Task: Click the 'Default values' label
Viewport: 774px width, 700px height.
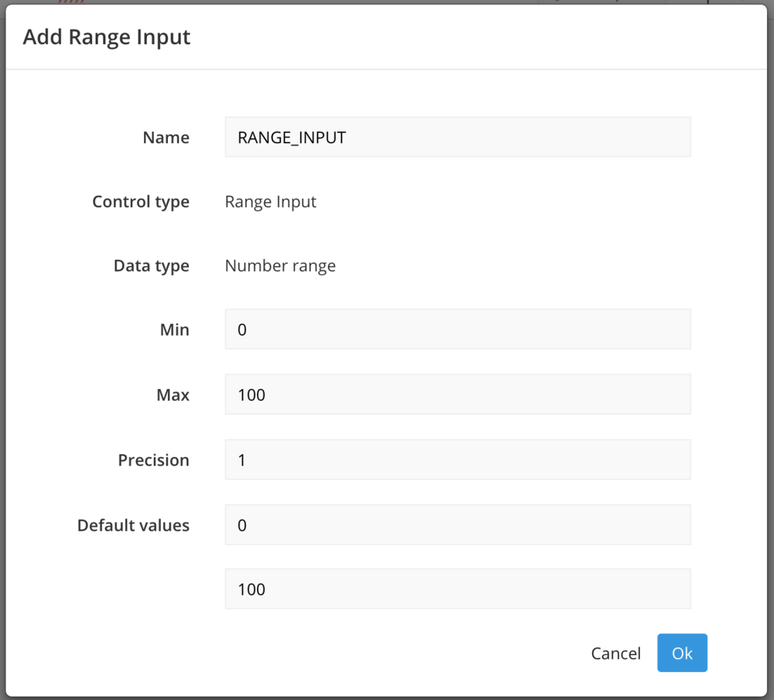Action: click(x=133, y=525)
